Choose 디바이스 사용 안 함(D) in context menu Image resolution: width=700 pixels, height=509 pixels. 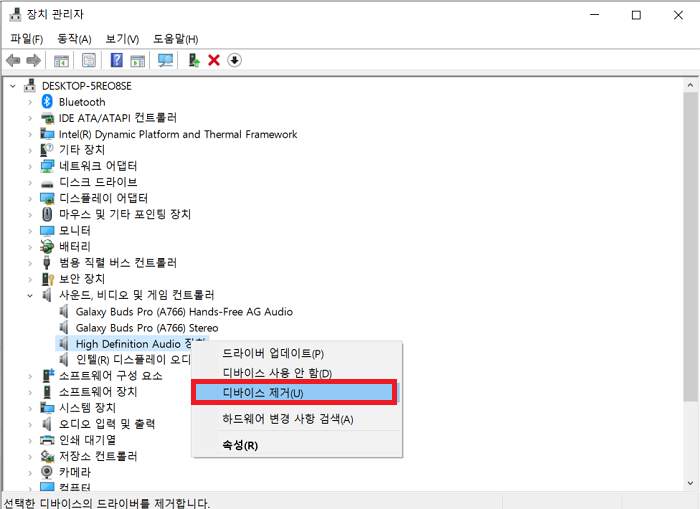[x=297, y=373]
